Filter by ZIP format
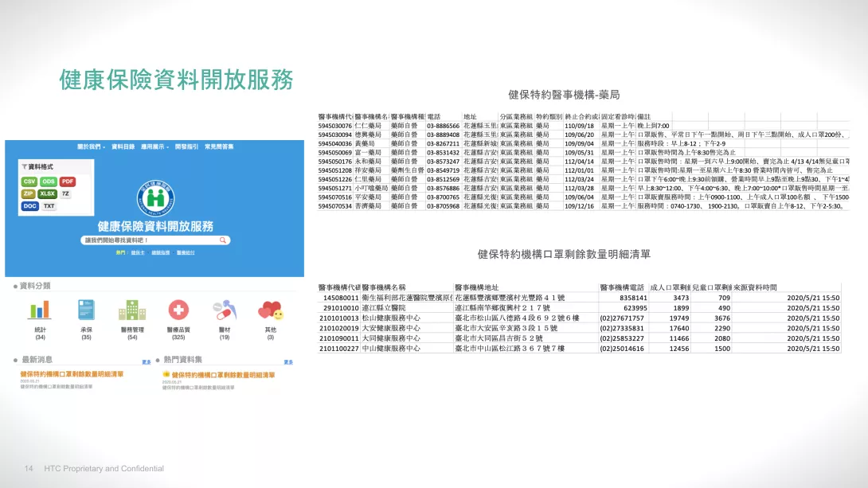Screen dimensions: 868x488 click(x=28, y=193)
